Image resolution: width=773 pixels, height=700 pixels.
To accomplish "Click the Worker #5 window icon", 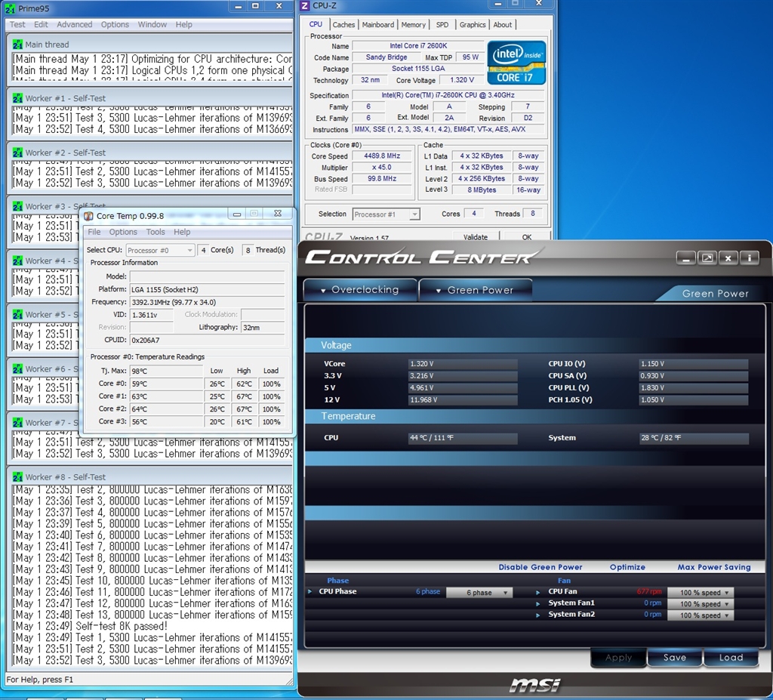I will 18,314.
